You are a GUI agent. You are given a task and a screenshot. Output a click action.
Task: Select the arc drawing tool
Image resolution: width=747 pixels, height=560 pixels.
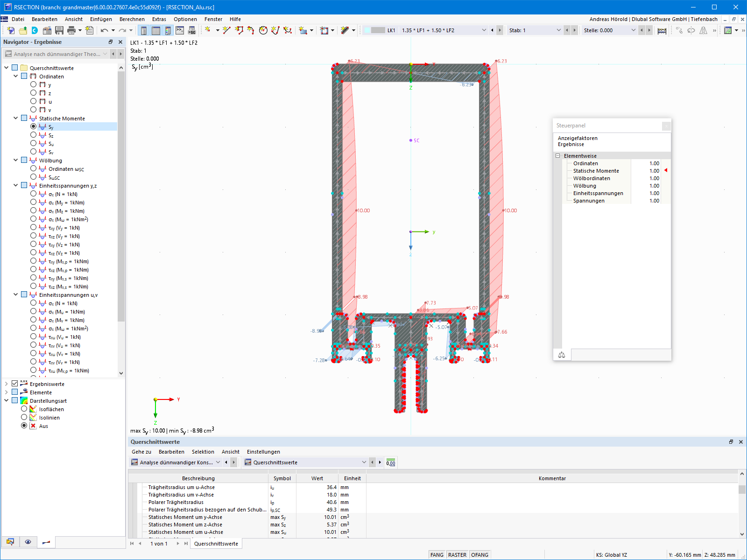251,30
